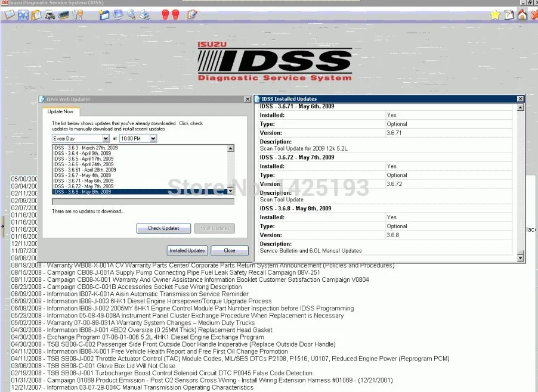This screenshot has width=538, height=392.
Task: Select IDSS - 3.6.6 - April 24th, 2009
Action: (140, 164)
